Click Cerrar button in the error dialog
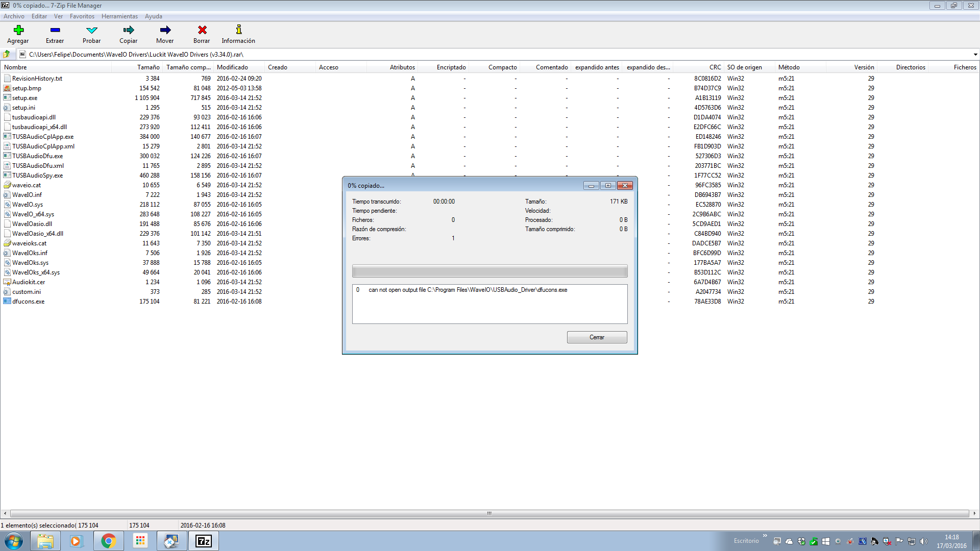The width and height of the screenshot is (980, 551). [597, 337]
